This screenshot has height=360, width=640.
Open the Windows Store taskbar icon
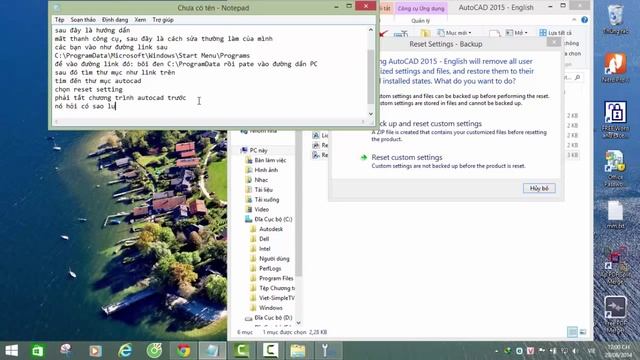tap(38, 351)
